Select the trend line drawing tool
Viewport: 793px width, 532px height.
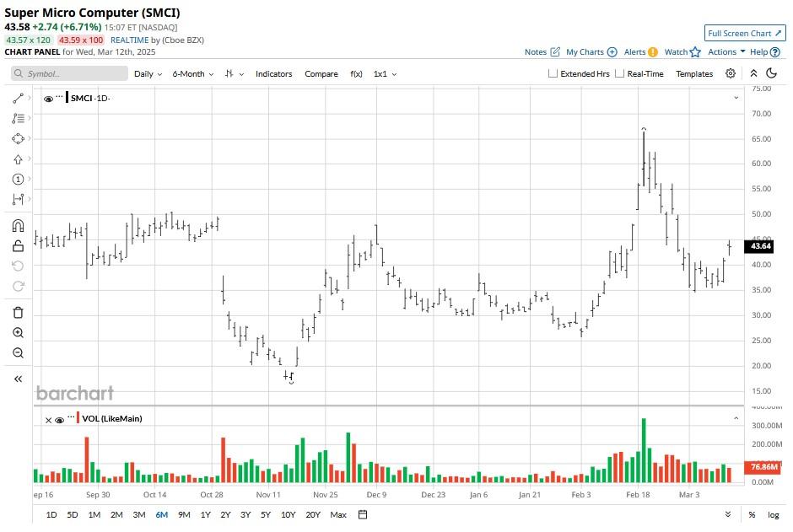[18, 99]
